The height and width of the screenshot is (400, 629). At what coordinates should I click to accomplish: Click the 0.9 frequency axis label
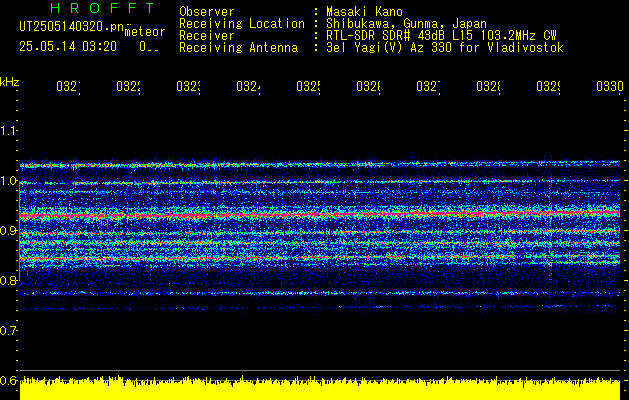(8, 231)
